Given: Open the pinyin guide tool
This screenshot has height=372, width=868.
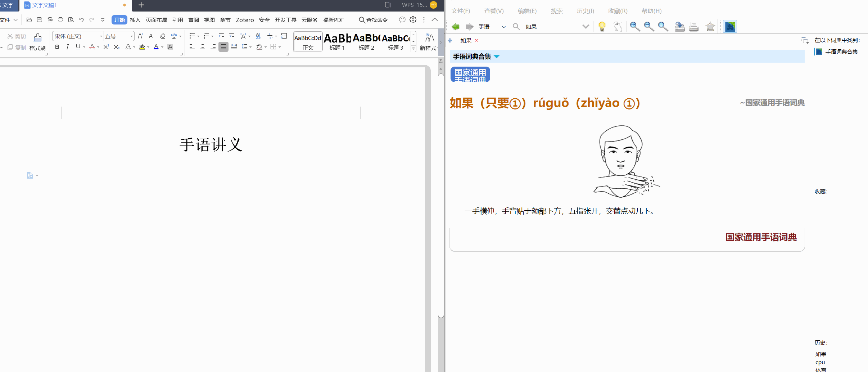Looking at the screenshot, I should click(x=174, y=36).
